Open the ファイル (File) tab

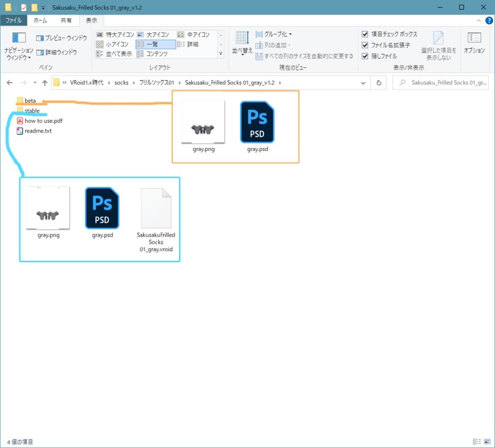point(14,20)
